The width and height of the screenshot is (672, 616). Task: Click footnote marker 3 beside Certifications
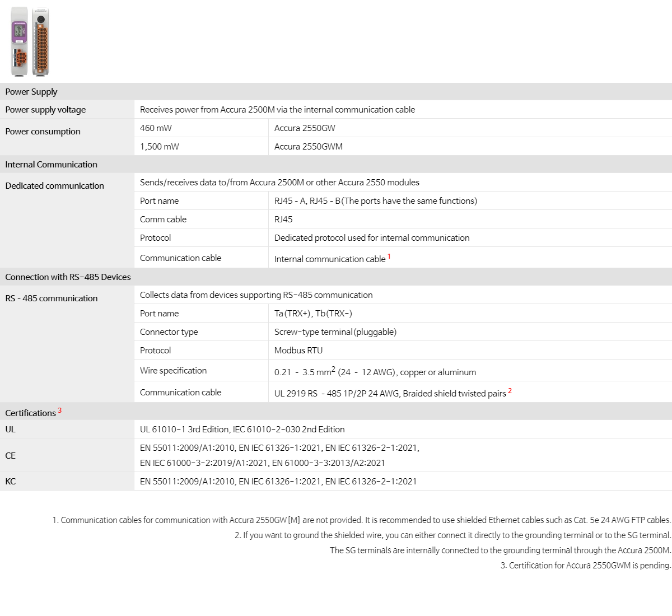pos(59,410)
